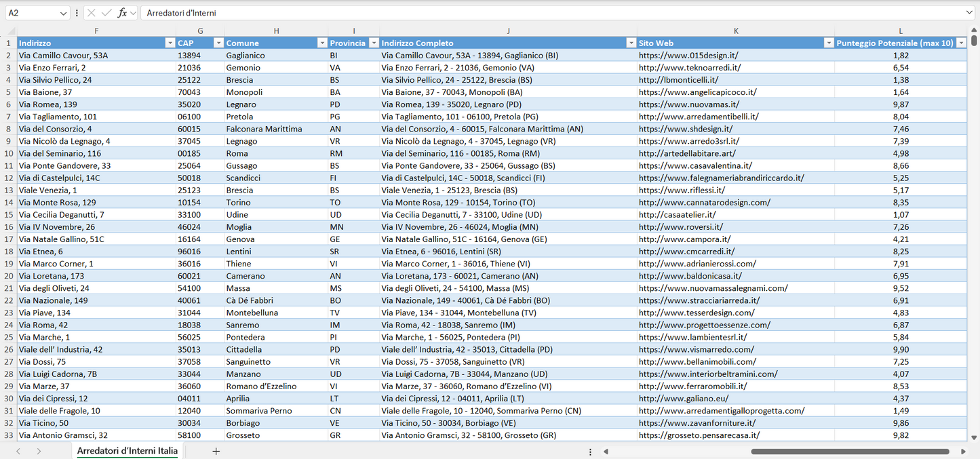
Task: Open the Indirizzo column filter dropdown
Action: coord(170,43)
